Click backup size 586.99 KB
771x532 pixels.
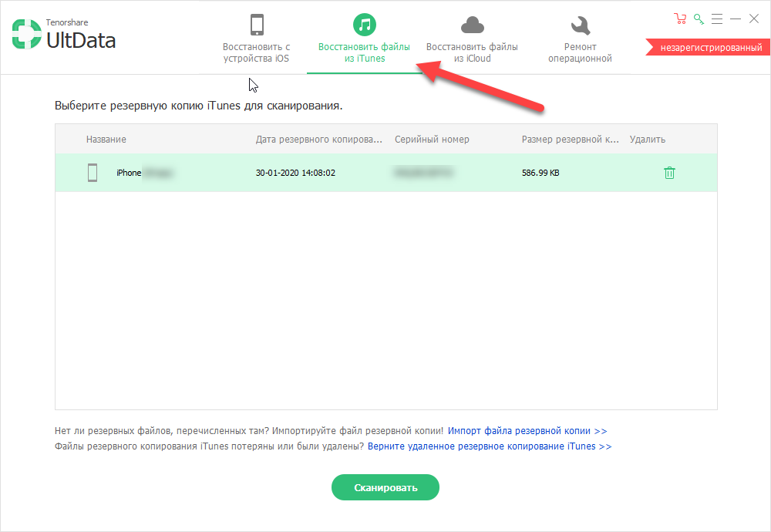pos(540,173)
